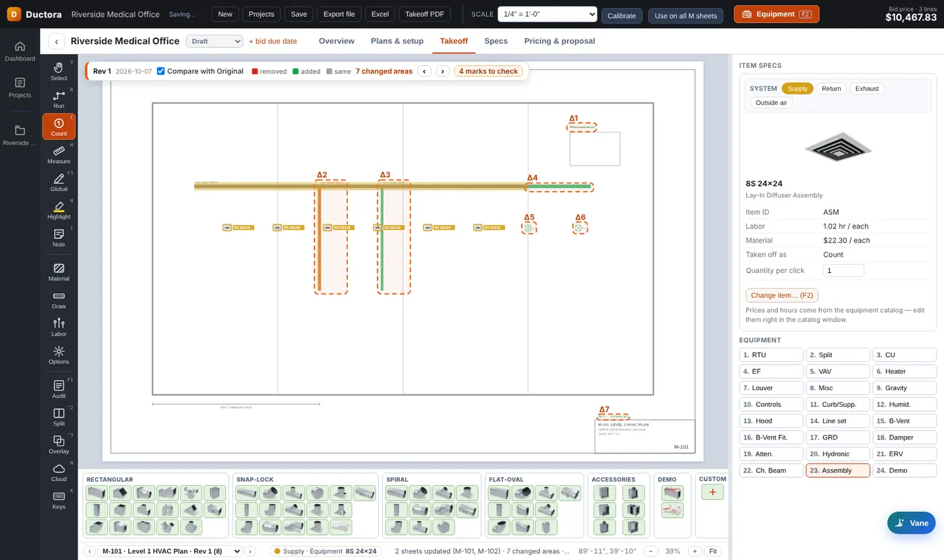
Task: Activate Split view tool
Action: click(59, 416)
